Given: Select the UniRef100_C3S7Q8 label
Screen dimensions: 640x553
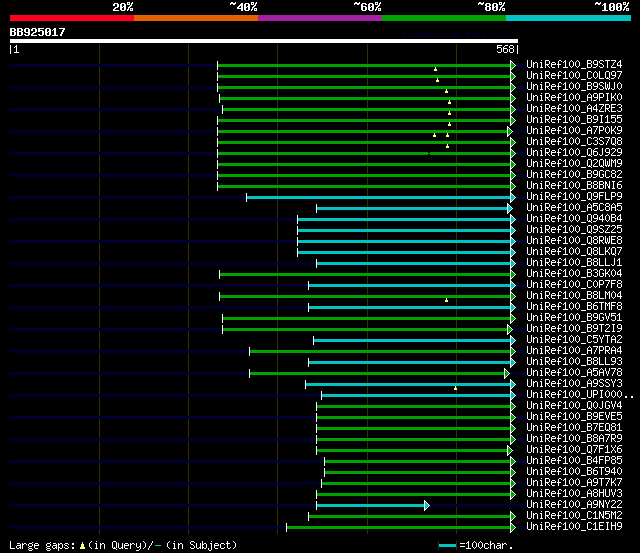Looking at the screenshot, I should [574, 142].
